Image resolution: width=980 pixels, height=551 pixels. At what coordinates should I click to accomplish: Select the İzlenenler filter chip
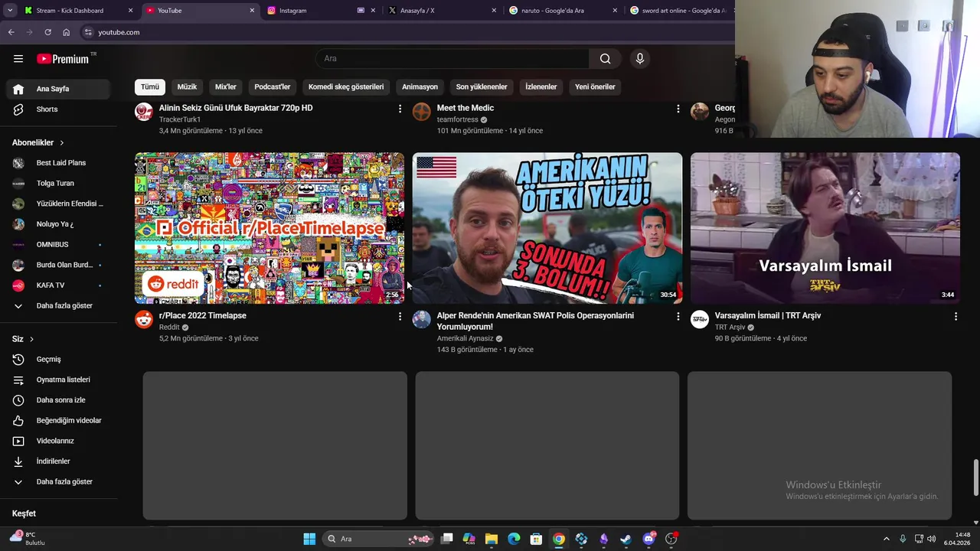click(x=541, y=87)
